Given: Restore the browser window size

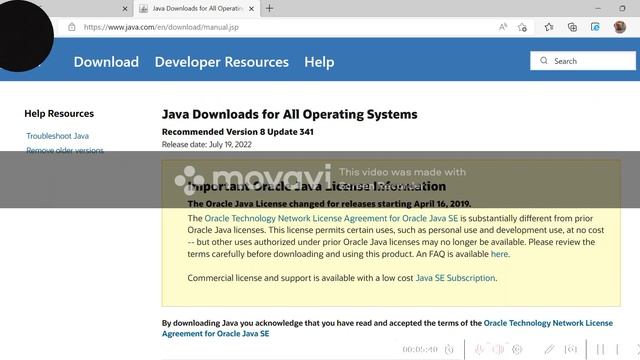Looking at the screenshot, I should 622,8.
